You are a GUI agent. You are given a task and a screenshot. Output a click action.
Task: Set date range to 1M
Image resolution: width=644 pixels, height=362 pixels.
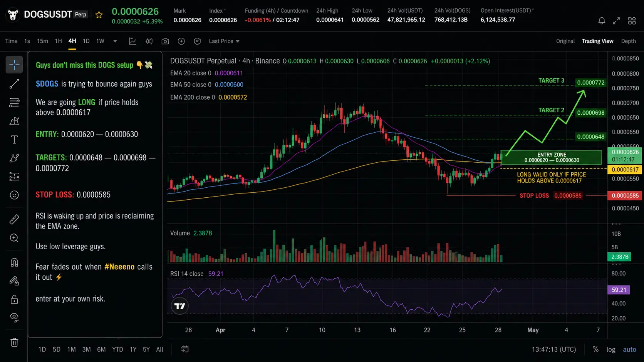71,349
